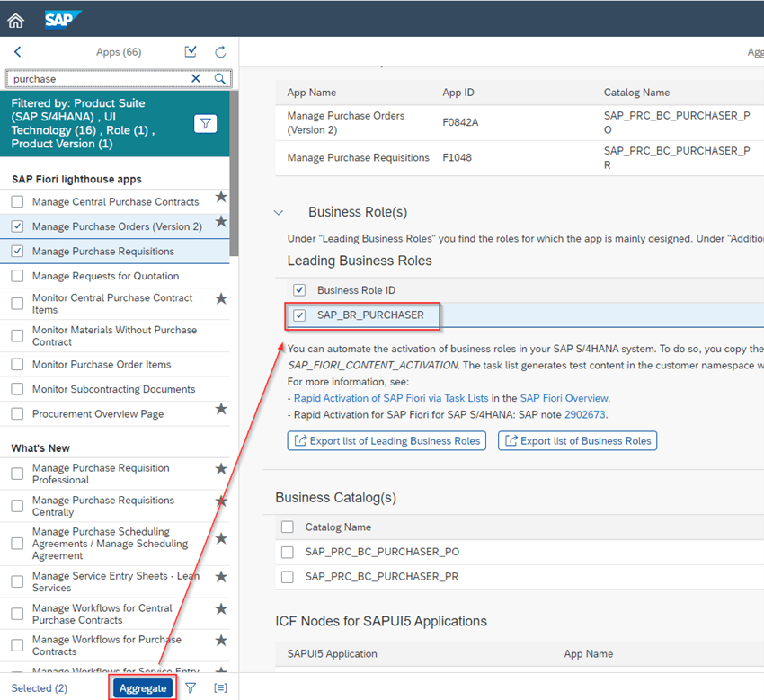This screenshot has width=764, height=700.
Task: Check Monitor Purchase Order Items
Action: [17, 364]
